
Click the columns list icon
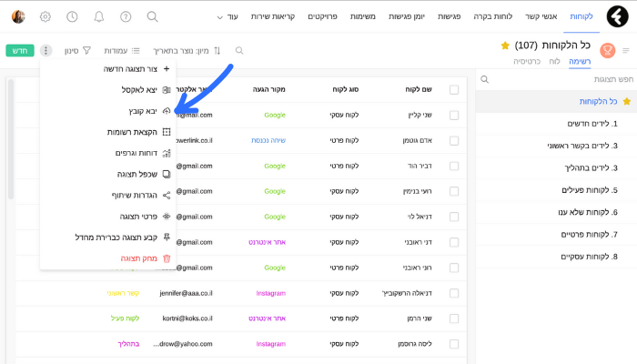[x=136, y=50]
